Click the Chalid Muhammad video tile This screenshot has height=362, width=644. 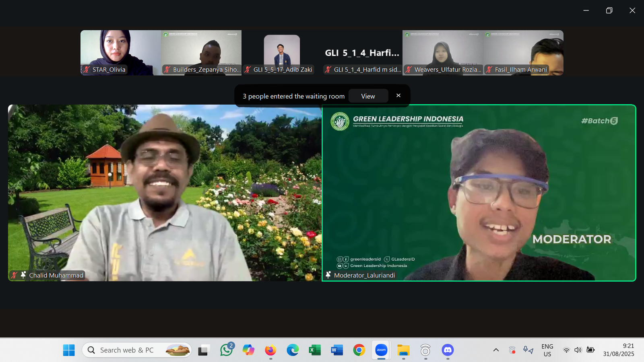165,193
